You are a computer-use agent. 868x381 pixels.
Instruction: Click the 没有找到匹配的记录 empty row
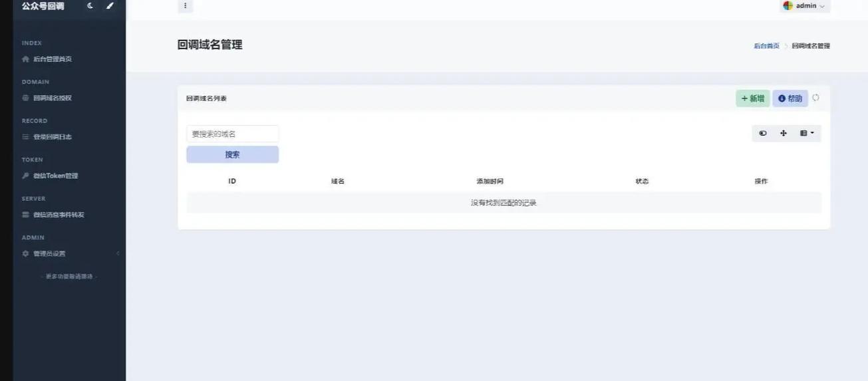click(504, 203)
